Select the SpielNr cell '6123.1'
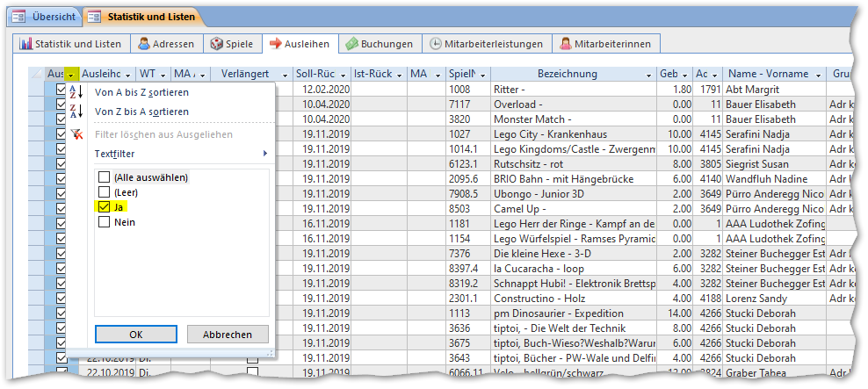The width and height of the screenshot is (868, 389). (468, 164)
